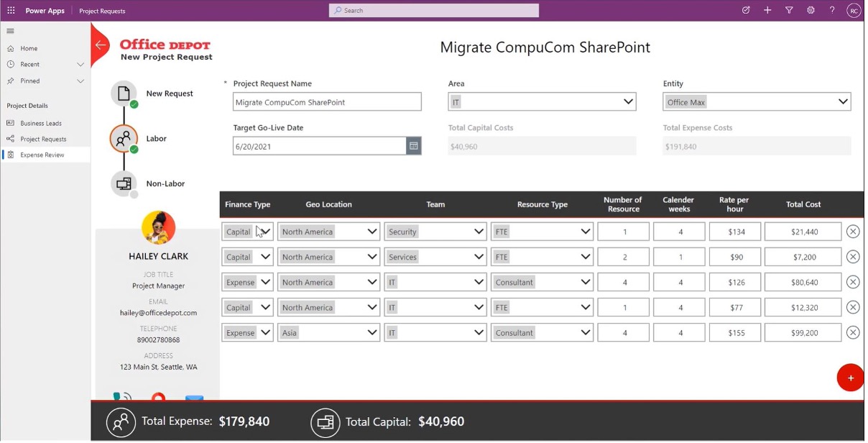Open the Consultant dropdown in the $99,200 row

click(x=542, y=332)
